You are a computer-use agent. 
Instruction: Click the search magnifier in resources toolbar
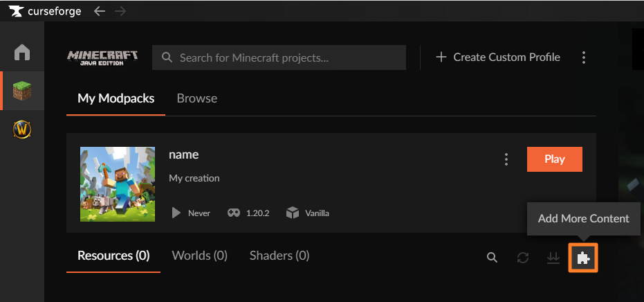pyautogui.click(x=492, y=258)
